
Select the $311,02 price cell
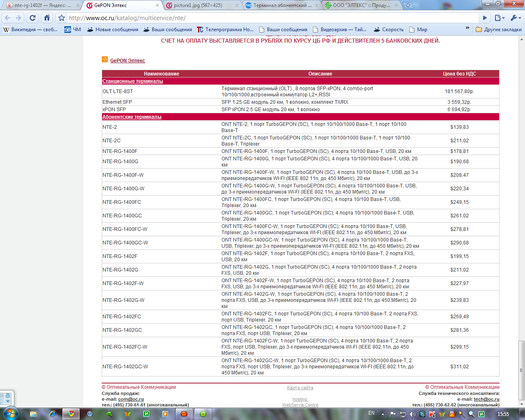tap(459, 367)
